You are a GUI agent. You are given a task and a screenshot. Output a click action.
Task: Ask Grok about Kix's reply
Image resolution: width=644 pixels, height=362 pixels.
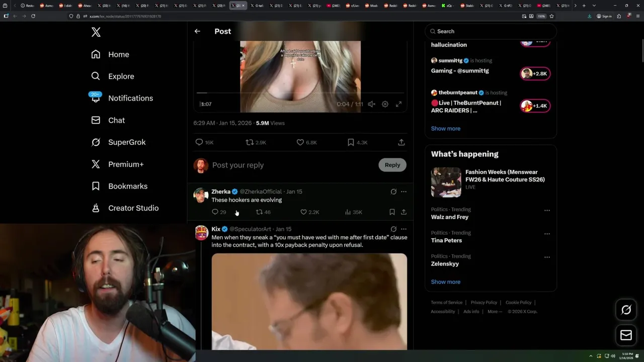coord(393,229)
